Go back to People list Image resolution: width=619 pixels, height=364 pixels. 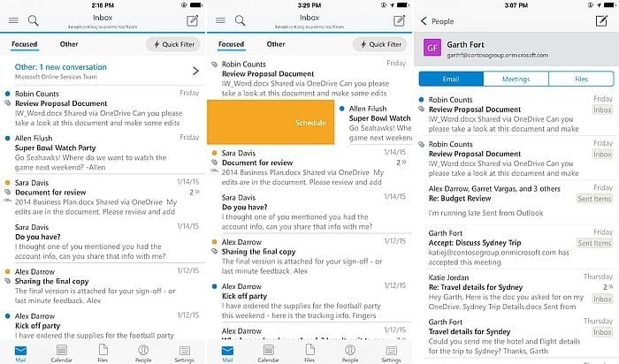[437, 21]
